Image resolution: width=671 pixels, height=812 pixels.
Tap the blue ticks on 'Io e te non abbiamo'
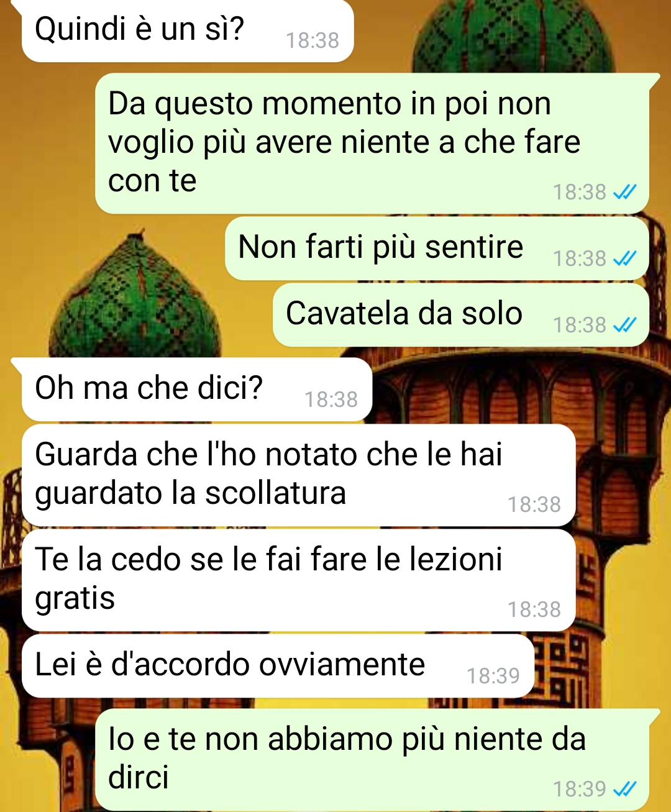[x=624, y=788]
